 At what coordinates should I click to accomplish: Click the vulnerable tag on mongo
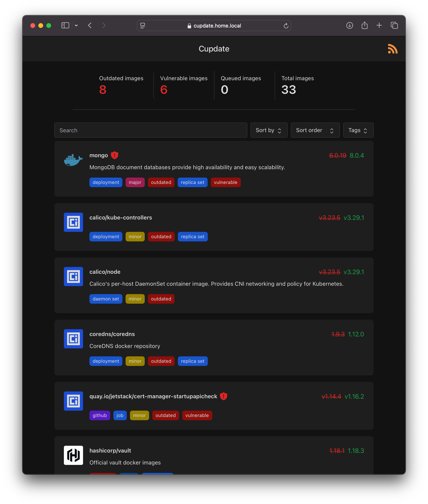coord(225,182)
